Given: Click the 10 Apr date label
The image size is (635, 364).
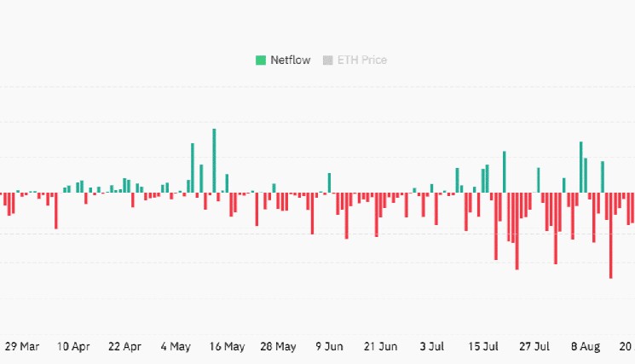Looking at the screenshot, I should pos(73,347).
